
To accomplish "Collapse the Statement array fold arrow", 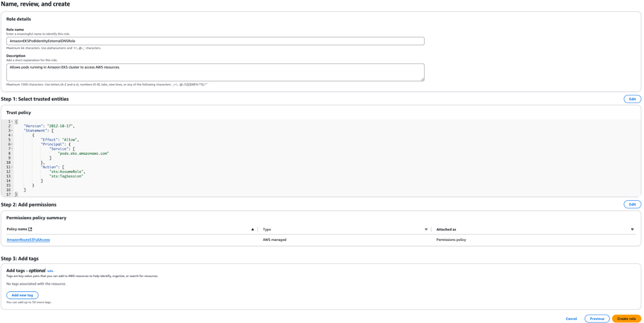I will pos(13,130).
